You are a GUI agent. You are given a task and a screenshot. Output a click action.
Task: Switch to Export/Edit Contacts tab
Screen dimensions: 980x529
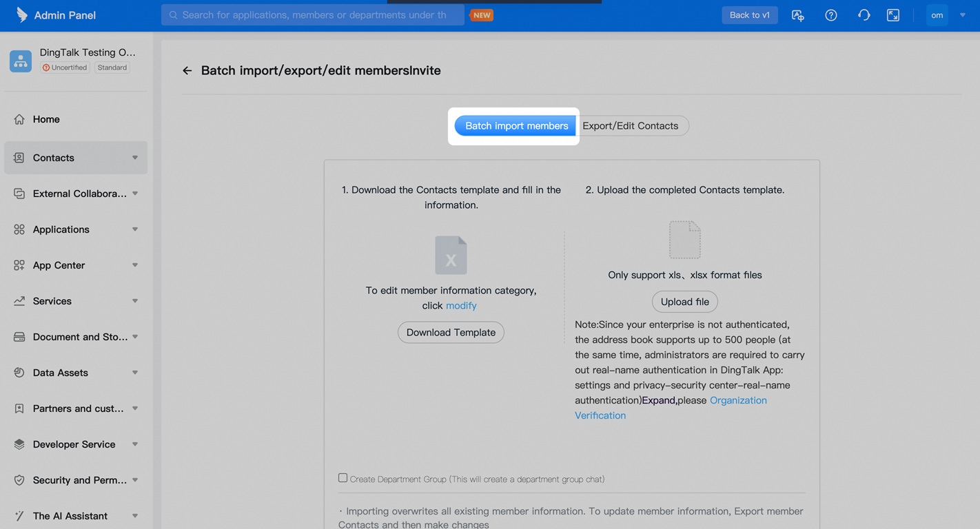pos(631,125)
